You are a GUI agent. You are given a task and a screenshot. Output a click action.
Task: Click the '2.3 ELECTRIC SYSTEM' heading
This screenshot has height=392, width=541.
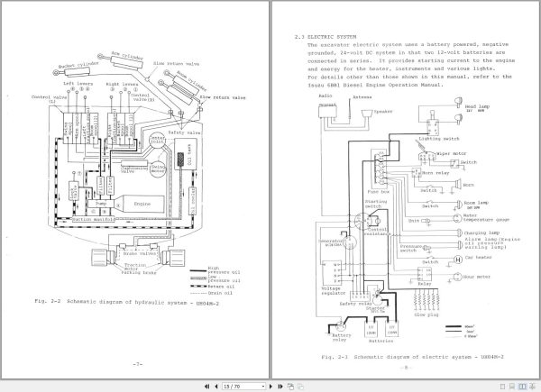tap(326, 37)
